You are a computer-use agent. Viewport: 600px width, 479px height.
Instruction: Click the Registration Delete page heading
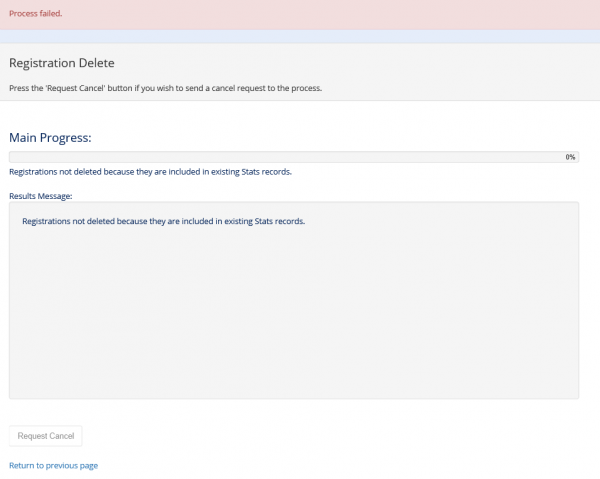pyautogui.click(x=62, y=63)
